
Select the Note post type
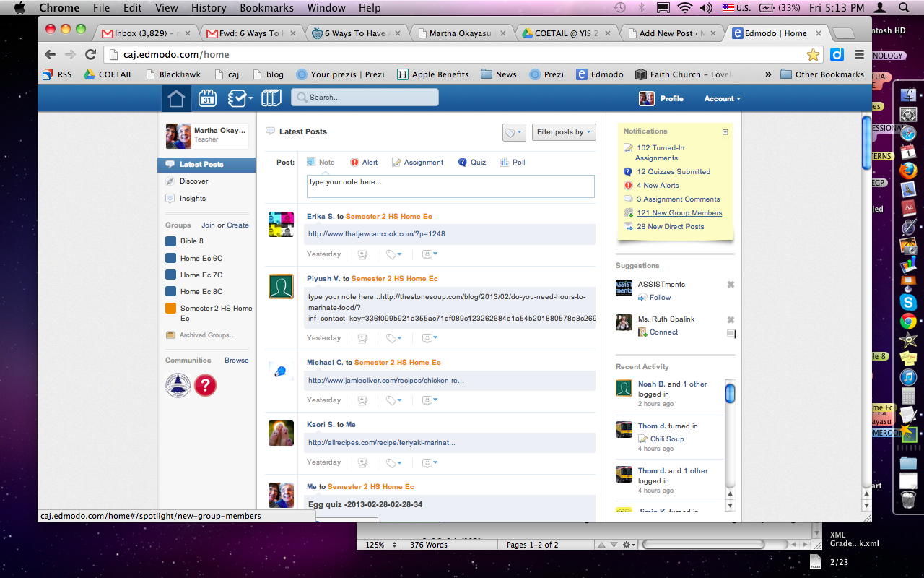click(321, 162)
